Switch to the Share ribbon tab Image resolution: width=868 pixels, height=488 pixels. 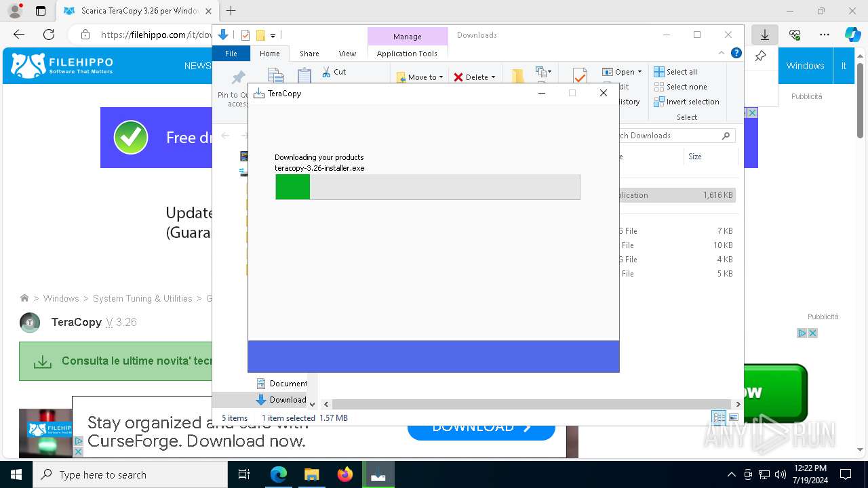pyautogui.click(x=309, y=54)
